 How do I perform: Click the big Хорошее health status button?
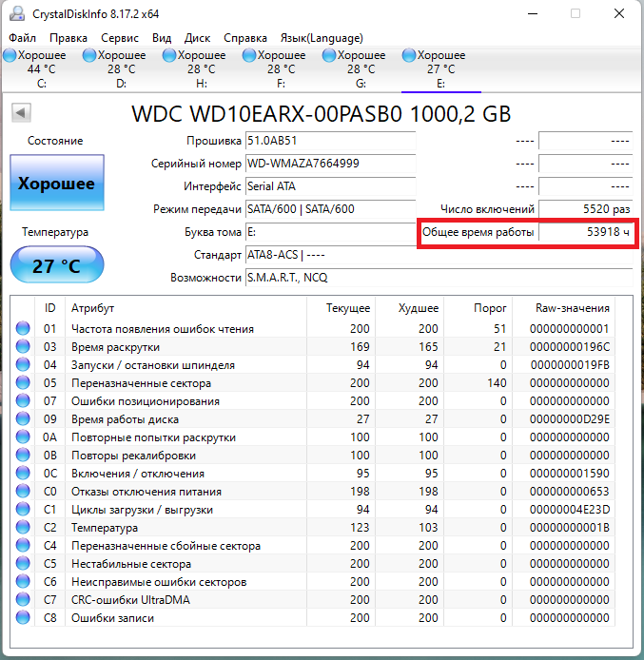point(57,183)
